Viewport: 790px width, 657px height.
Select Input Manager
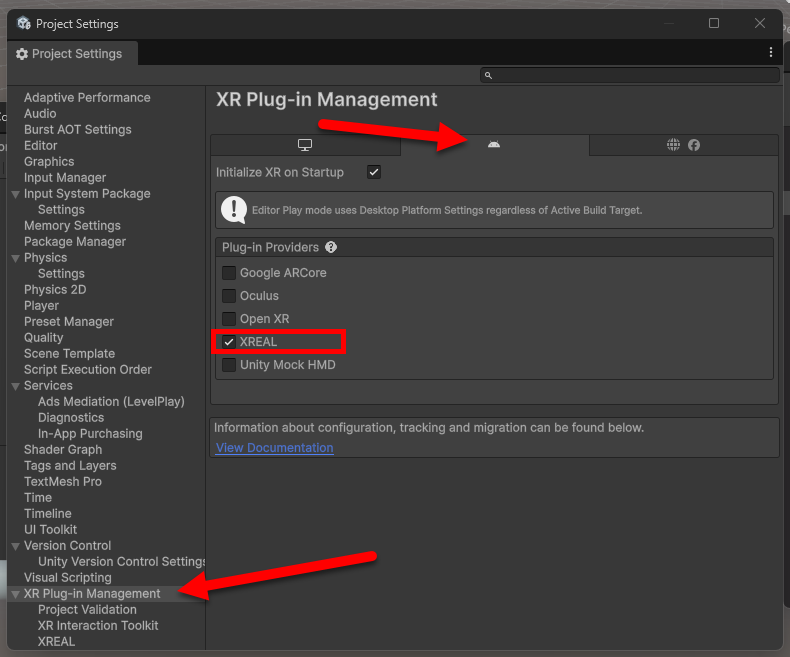click(x=65, y=178)
